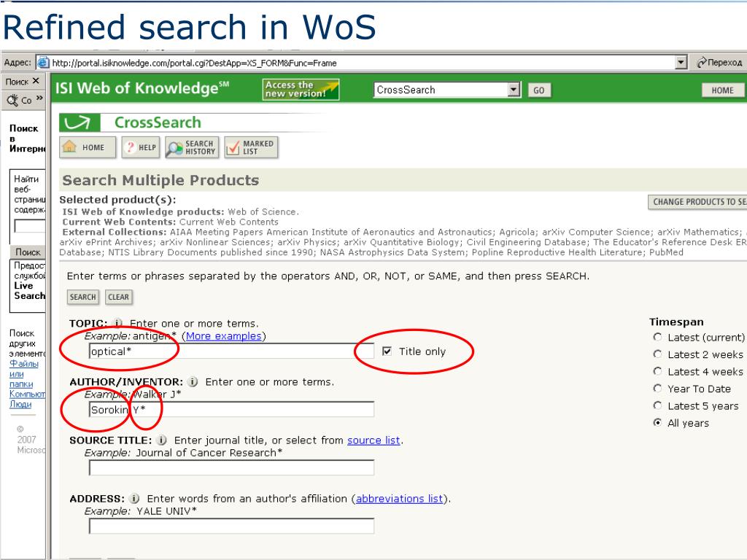Click the TOPIC info icon
The image size is (747, 560).
coord(117,323)
